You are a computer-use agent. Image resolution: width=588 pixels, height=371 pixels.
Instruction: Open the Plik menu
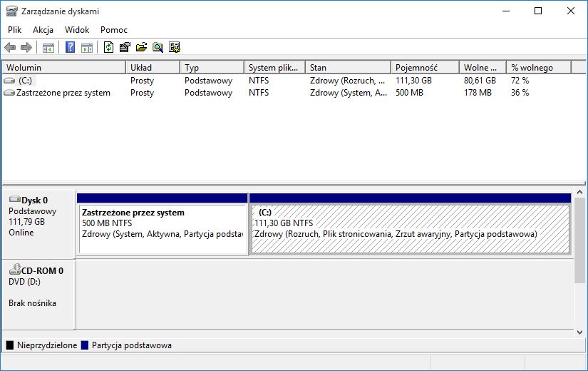[x=15, y=30]
